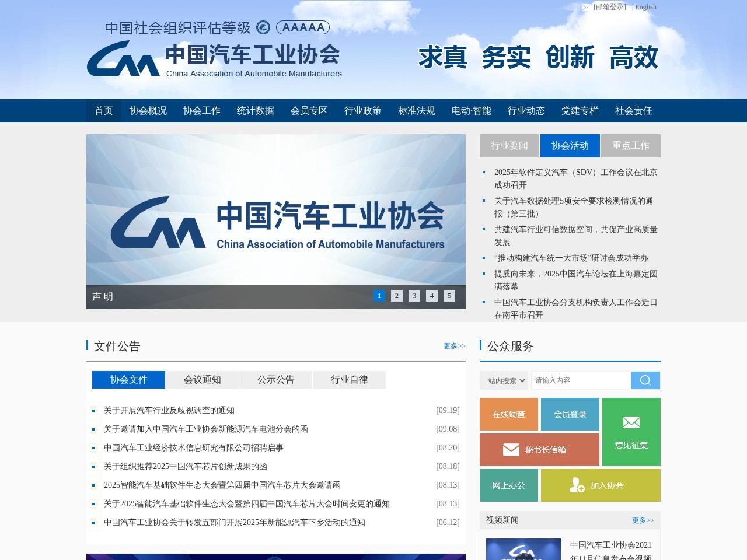Viewport: 747px width, 560px height.
Task: Switch to the 行业要闻 tab
Action: (x=509, y=146)
